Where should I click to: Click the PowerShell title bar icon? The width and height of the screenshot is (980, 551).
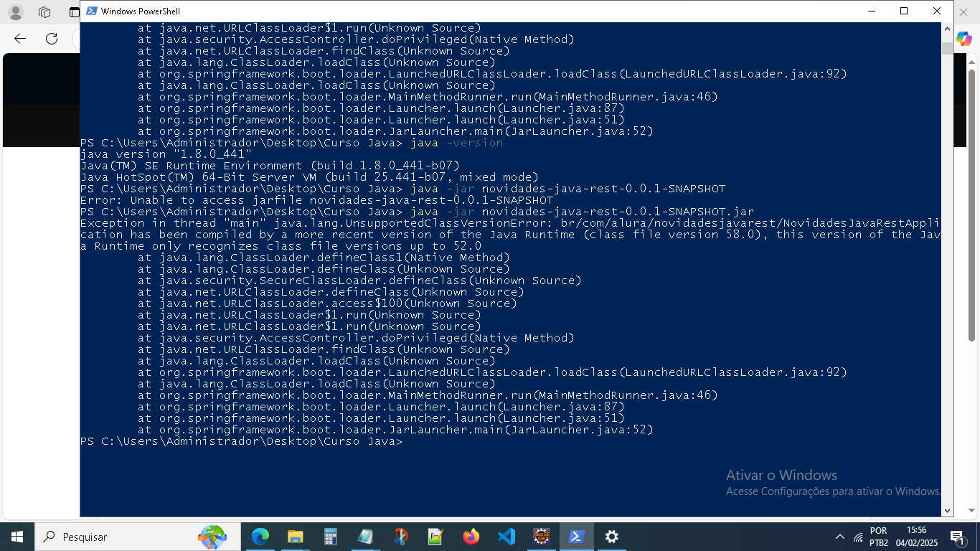coord(92,11)
